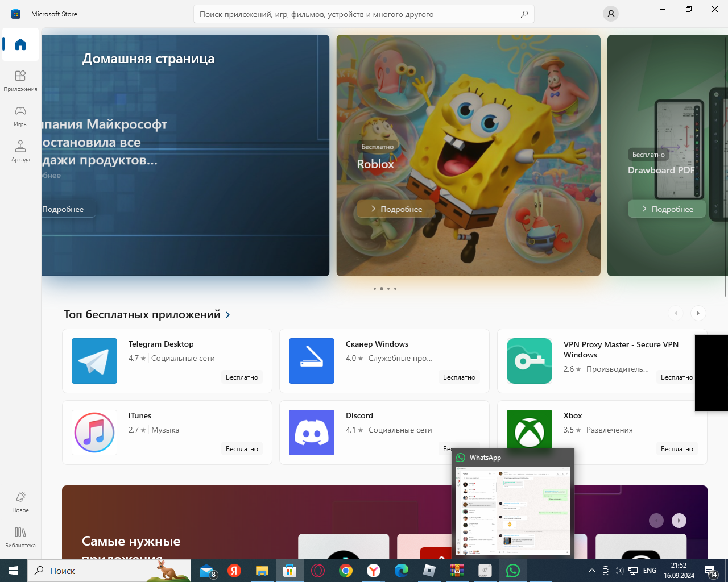Open Новое section in sidebar
The image size is (728, 582).
[x=20, y=502]
